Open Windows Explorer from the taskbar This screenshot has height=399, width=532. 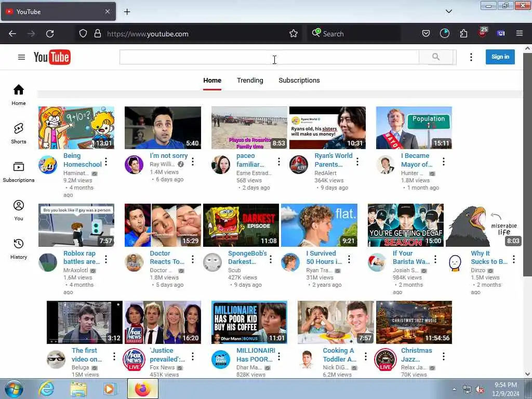pos(78,389)
